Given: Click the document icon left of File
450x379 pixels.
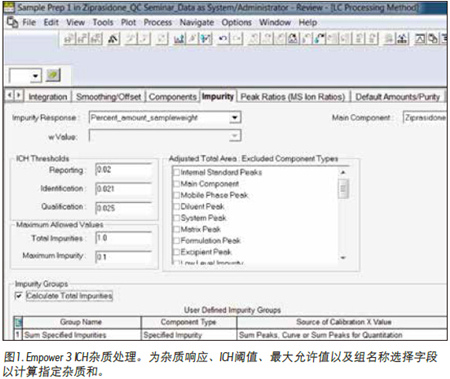Looking at the screenshot, I should click(12, 22).
